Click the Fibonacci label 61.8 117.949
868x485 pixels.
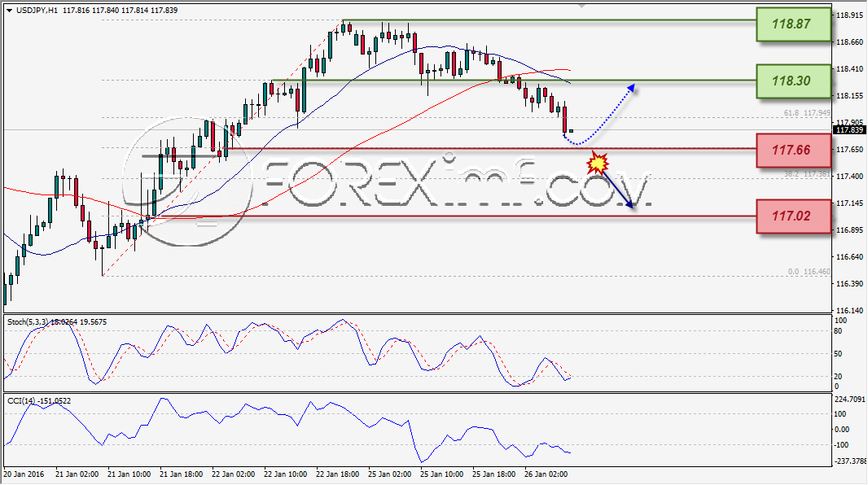(807, 113)
